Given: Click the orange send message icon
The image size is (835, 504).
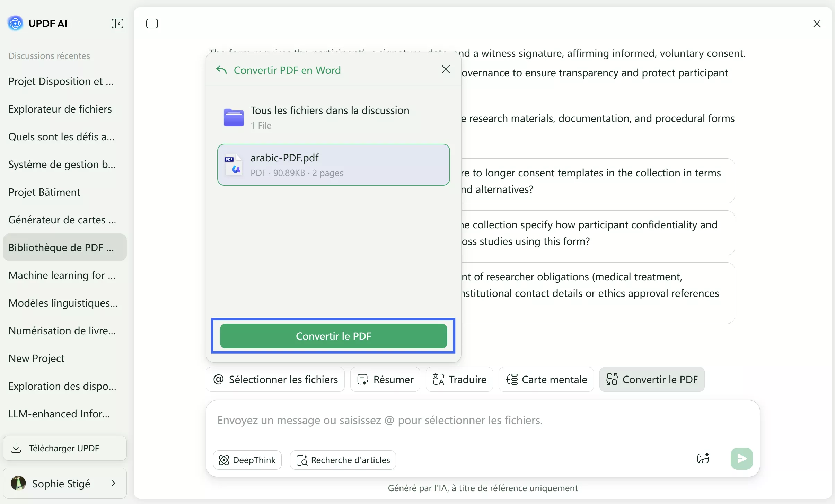Looking at the screenshot, I should point(741,458).
